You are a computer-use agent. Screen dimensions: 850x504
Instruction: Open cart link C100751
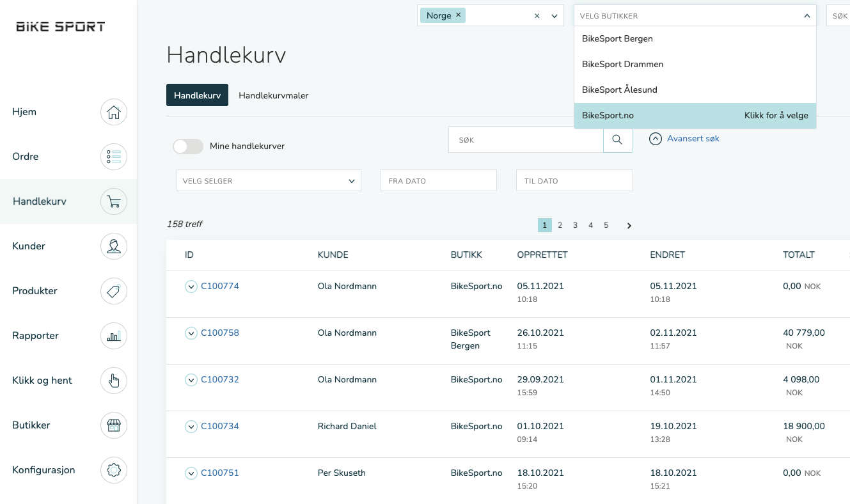point(220,473)
